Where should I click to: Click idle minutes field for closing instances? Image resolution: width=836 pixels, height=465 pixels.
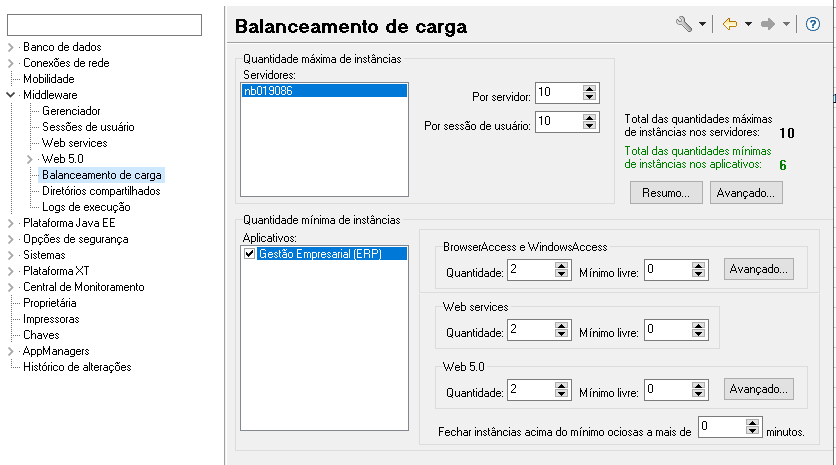pyautogui.click(x=722, y=427)
